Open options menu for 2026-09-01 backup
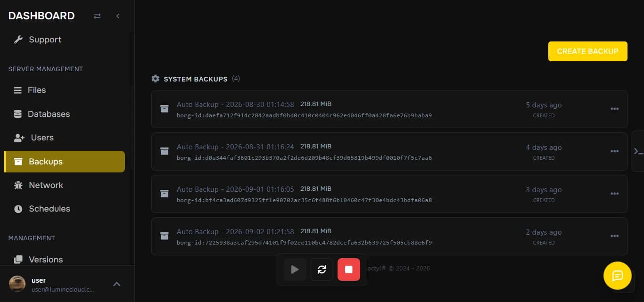 [x=614, y=194]
